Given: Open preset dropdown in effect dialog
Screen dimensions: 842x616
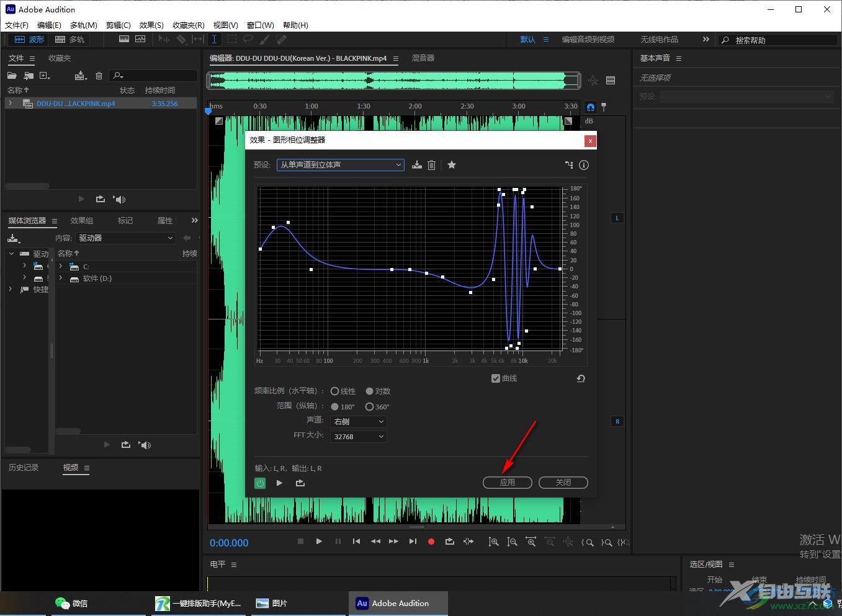Looking at the screenshot, I should point(341,165).
